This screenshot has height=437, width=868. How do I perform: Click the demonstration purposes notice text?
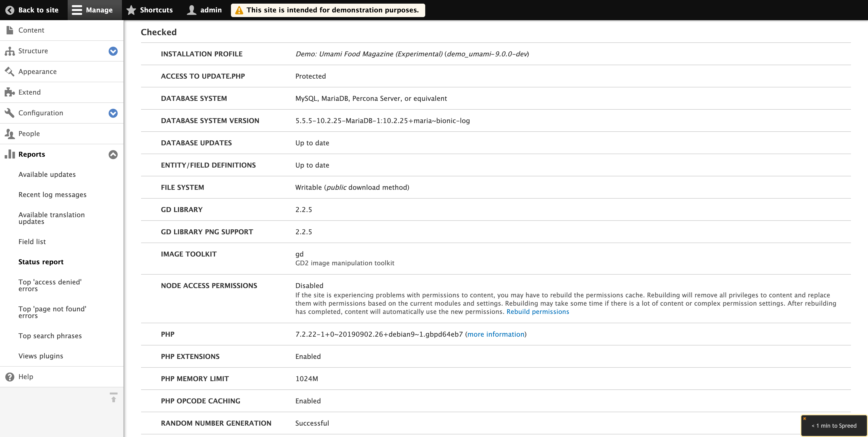tap(332, 10)
